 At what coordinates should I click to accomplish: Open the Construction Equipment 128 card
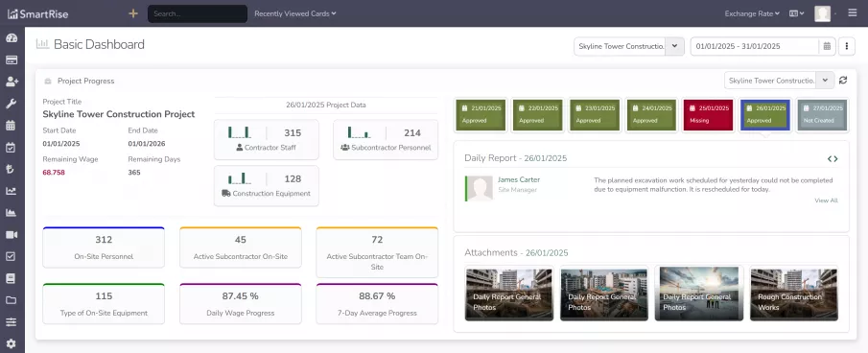pos(267,186)
